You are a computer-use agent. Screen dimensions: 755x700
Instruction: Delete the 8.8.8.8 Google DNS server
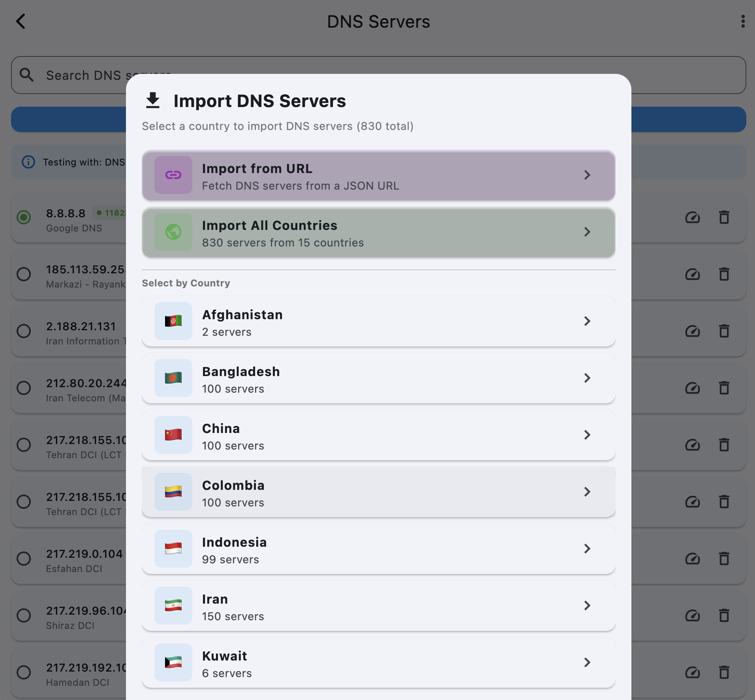[724, 217]
